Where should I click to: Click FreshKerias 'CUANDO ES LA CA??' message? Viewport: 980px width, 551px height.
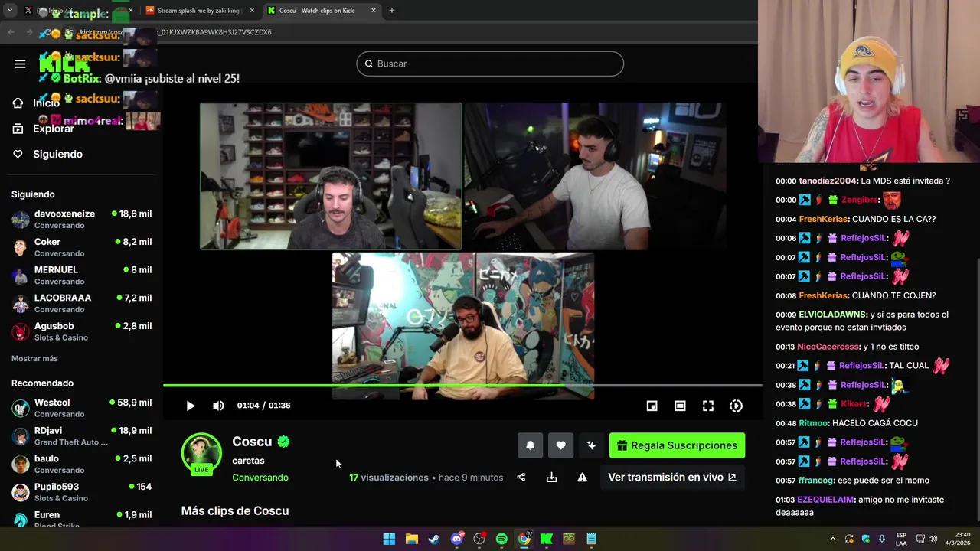click(x=855, y=219)
